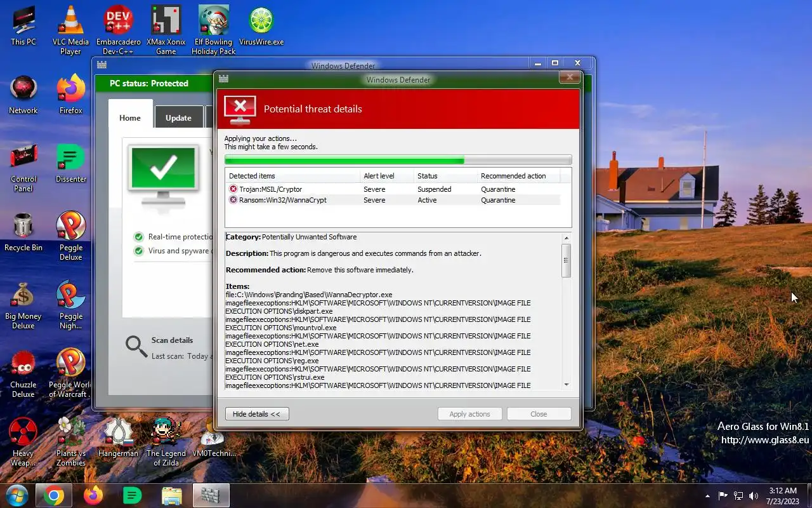Start XMax Xonix Game shortcut
This screenshot has height=508, width=812.
click(x=166, y=30)
